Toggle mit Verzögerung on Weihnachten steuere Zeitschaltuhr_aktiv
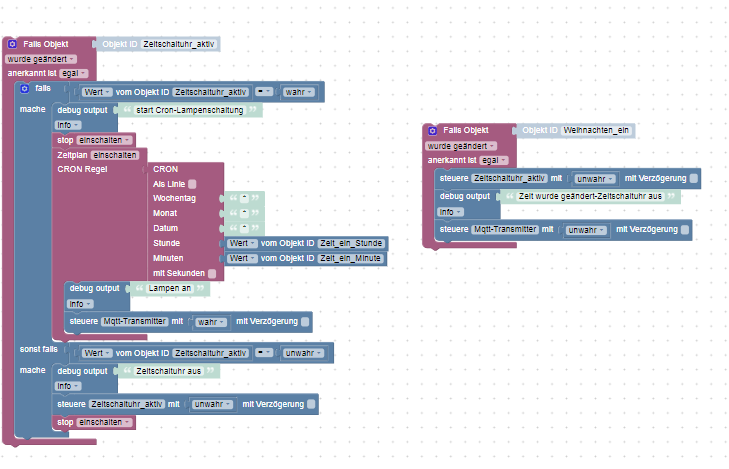729x469 pixels. pos(694,178)
